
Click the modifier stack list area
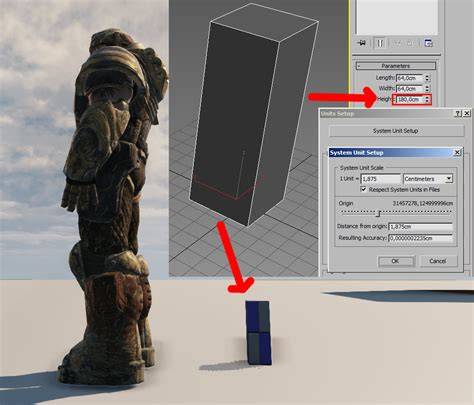tap(397, 17)
